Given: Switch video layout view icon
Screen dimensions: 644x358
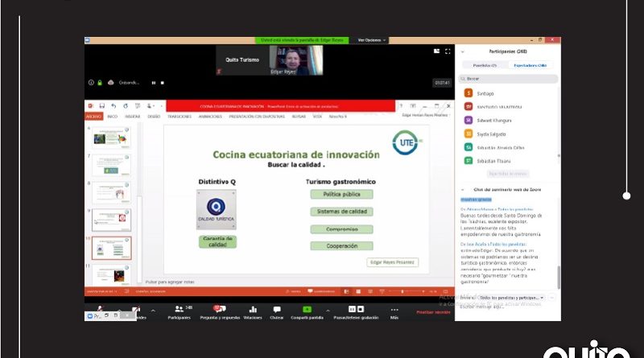Looking at the screenshot, I should [436, 51].
